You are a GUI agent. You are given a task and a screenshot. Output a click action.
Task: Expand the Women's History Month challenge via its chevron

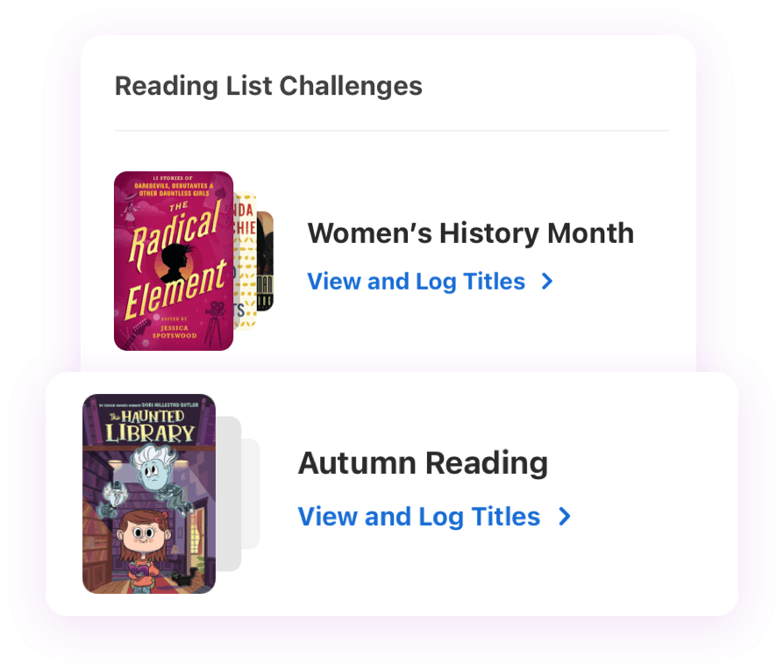click(546, 282)
